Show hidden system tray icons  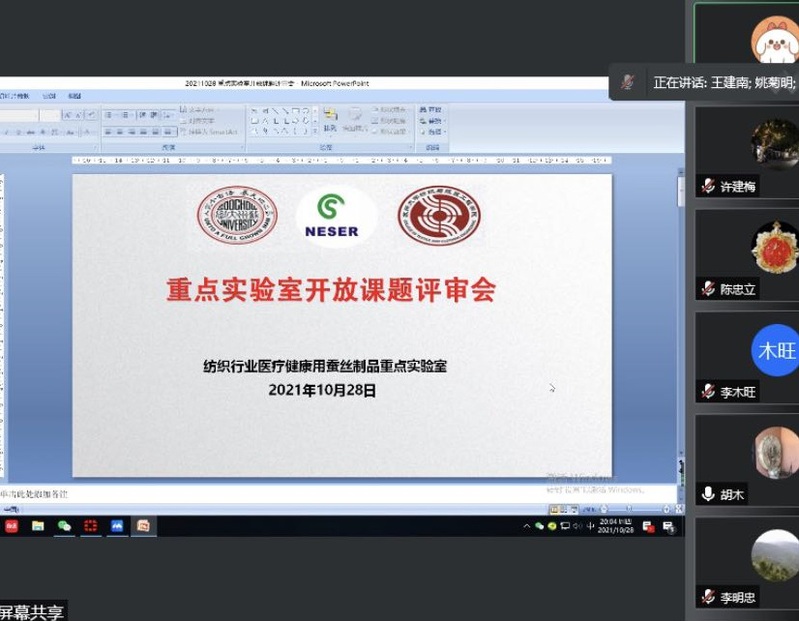pyautogui.click(x=528, y=526)
